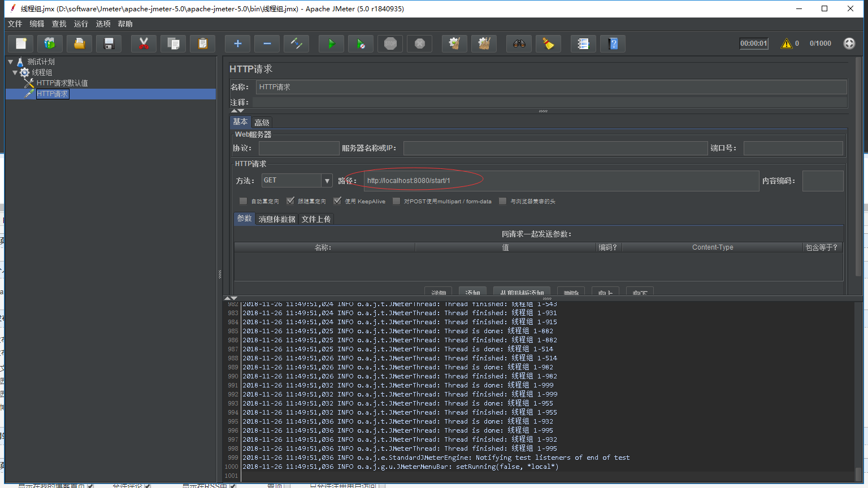Click the Cut scissors icon
Screen dimensions: 868x488
pos(144,43)
